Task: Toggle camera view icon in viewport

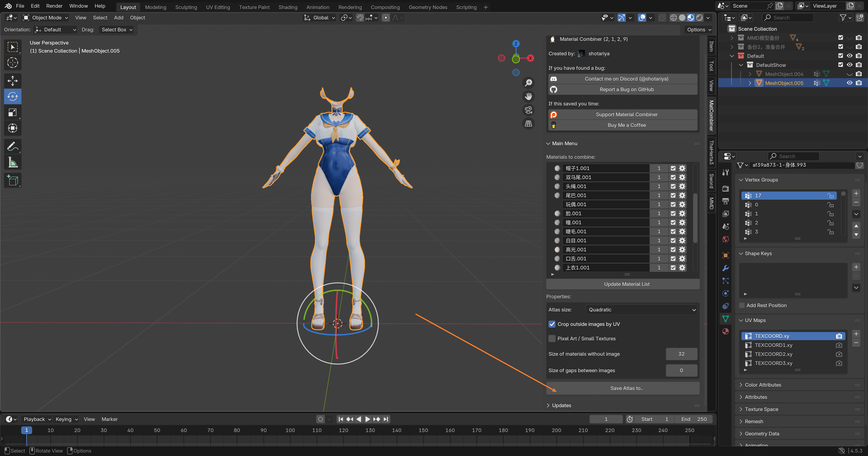Action: (x=528, y=110)
